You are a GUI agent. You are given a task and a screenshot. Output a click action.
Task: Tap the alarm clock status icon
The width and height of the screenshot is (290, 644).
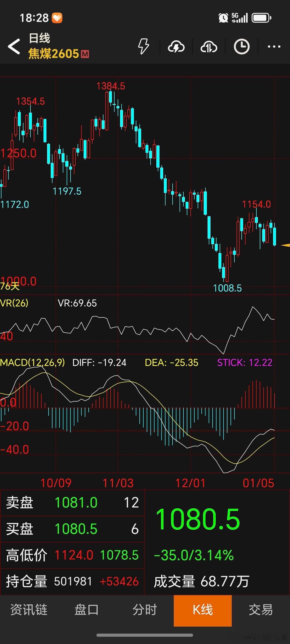pyautogui.click(x=223, y=18)
